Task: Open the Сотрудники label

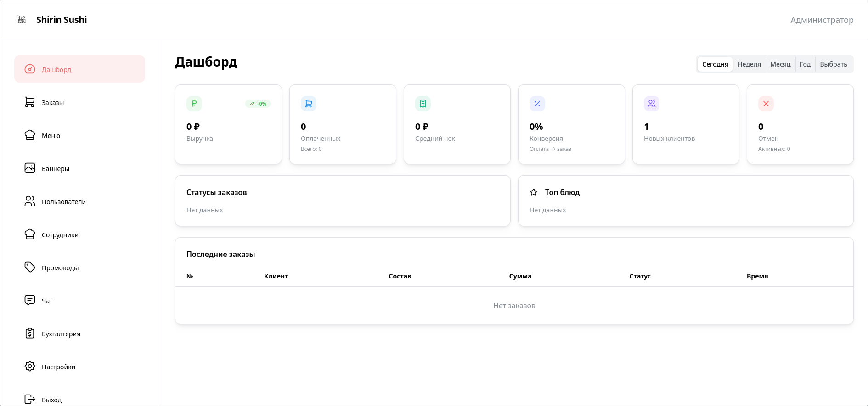Action: tap(60, 235)
